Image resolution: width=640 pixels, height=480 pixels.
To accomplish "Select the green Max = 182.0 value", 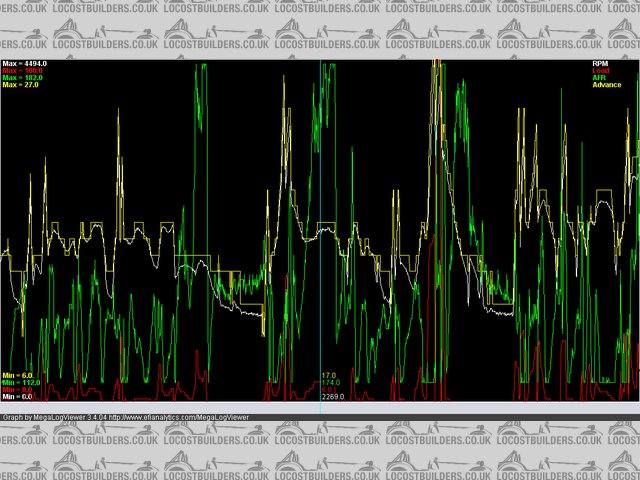I will [23, 78].
